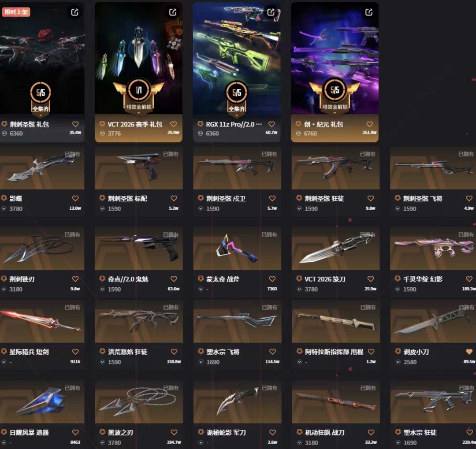Image resolution: width=476 pixels, height=449 pixels.
Task: Click the 1/1 特效全解锁 emblem
Action: (139, 95)
